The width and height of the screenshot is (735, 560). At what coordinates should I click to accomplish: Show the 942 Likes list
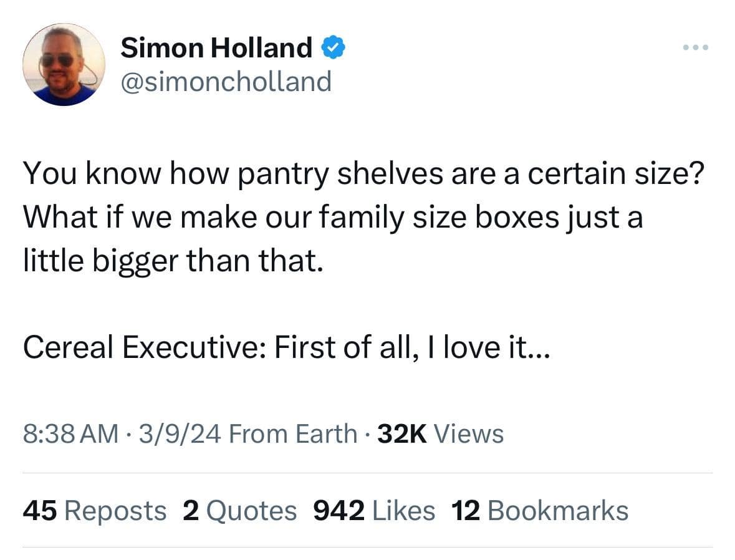[373, 511]
